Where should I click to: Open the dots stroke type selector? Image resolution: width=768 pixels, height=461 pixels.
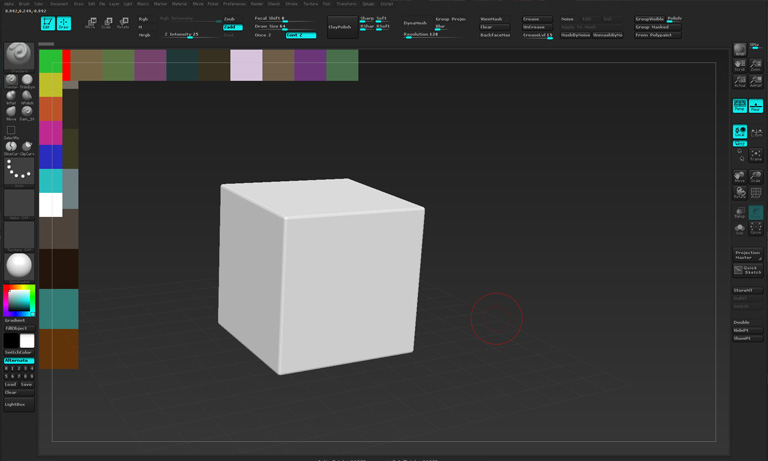18,171
